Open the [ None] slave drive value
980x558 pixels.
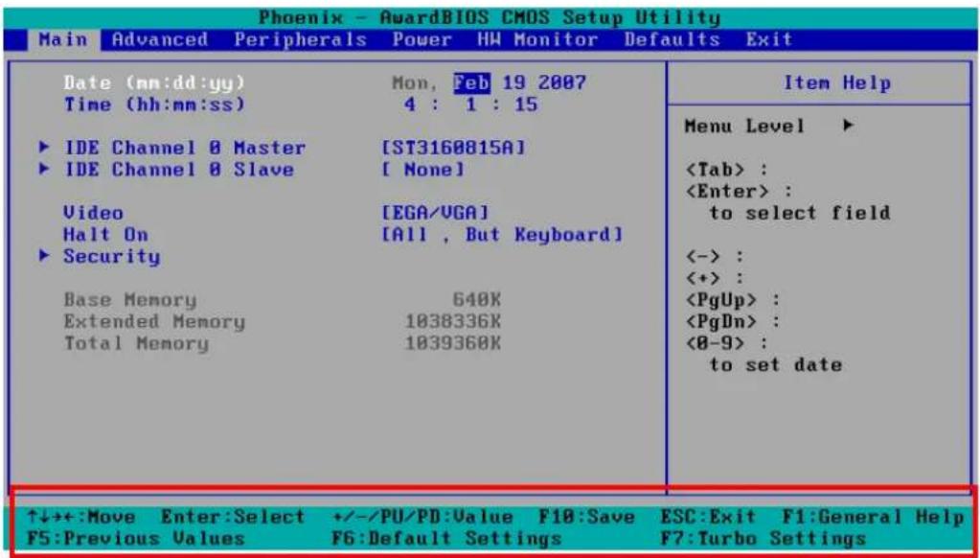pos(423,170)
